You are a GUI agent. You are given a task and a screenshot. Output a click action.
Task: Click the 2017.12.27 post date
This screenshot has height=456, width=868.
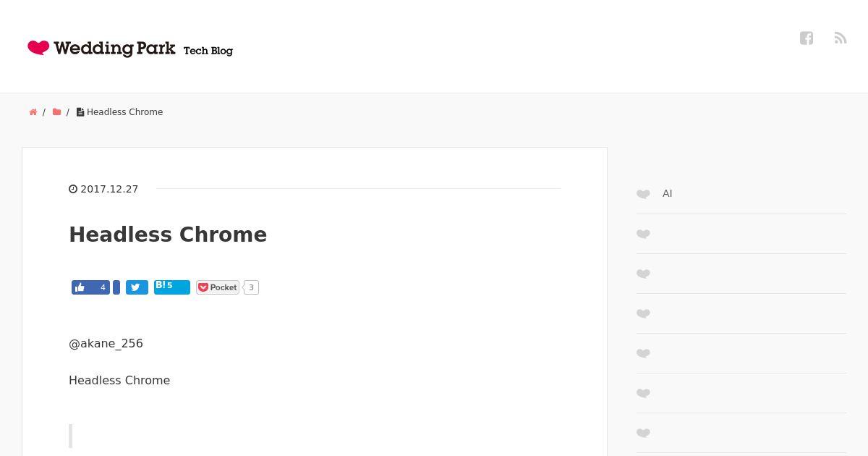coord(109,189)
